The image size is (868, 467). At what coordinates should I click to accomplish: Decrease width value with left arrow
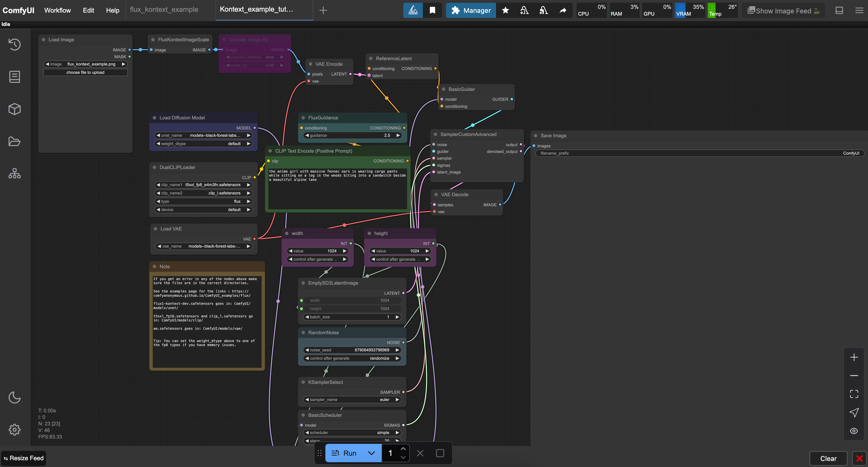point(290,251)
